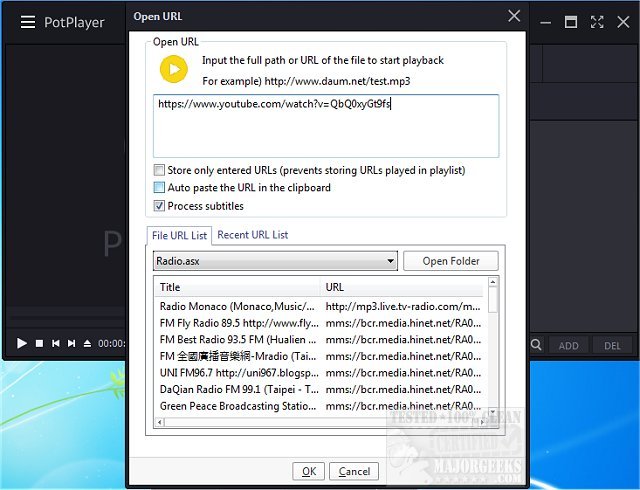Click the URL input text field
Image resolution: width=640 pixels, height=490 pixels.
[326, 126]
